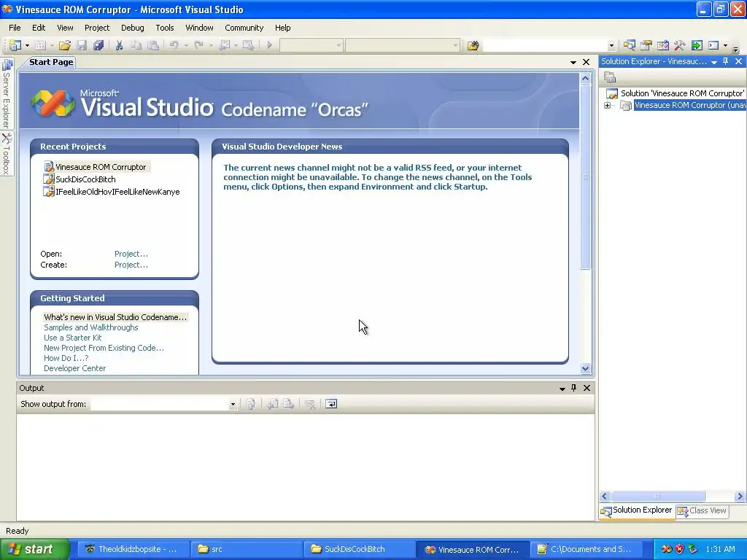The height and width of the screenshot is (560, 747).
Task: Toggle auto-hide pin on Output panel
Action: [x=574, y=388]
